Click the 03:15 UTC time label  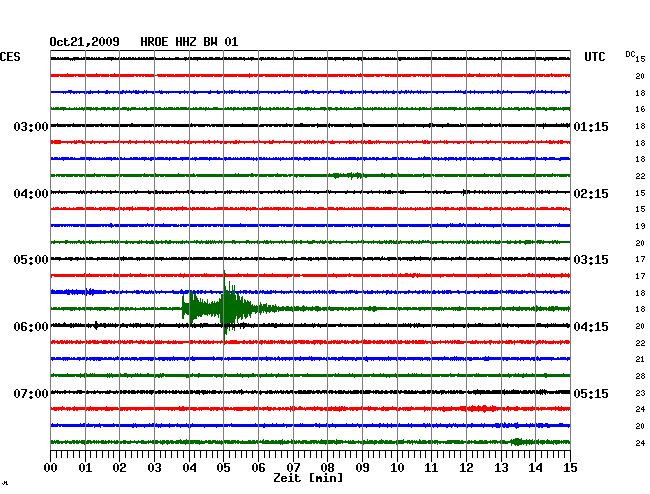[591, 260]
